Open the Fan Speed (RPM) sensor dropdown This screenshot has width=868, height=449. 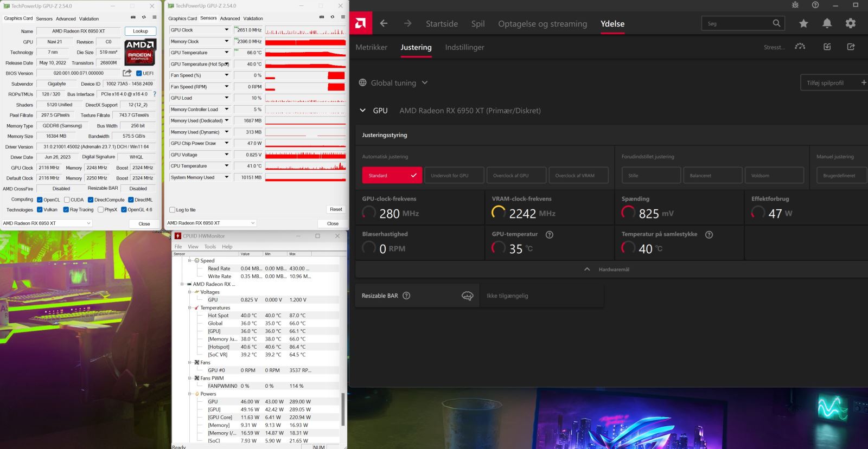(x=227, y=87)
